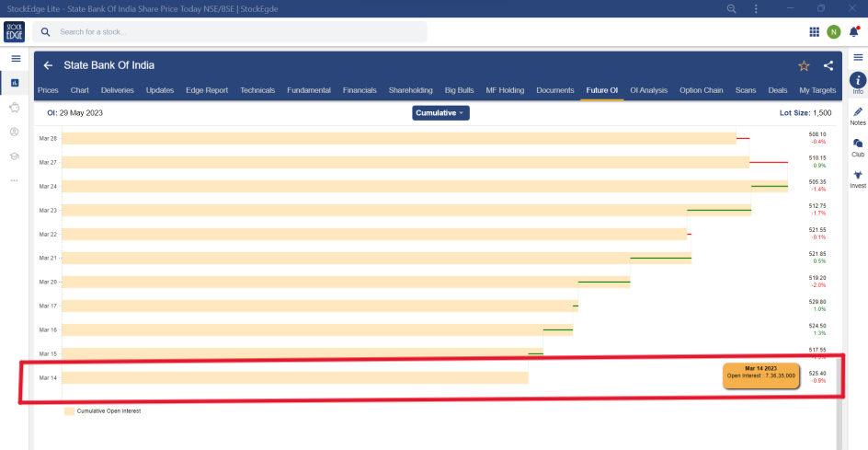This screenshot has width=868, height=450.
Task: Open the apps grid menu
Action: [814, 31]
